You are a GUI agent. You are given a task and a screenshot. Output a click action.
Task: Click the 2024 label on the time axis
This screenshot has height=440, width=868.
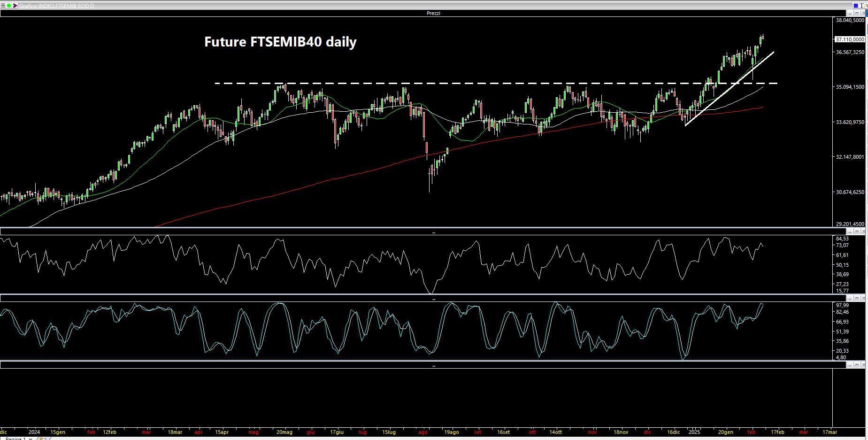(x=34, y=432)
